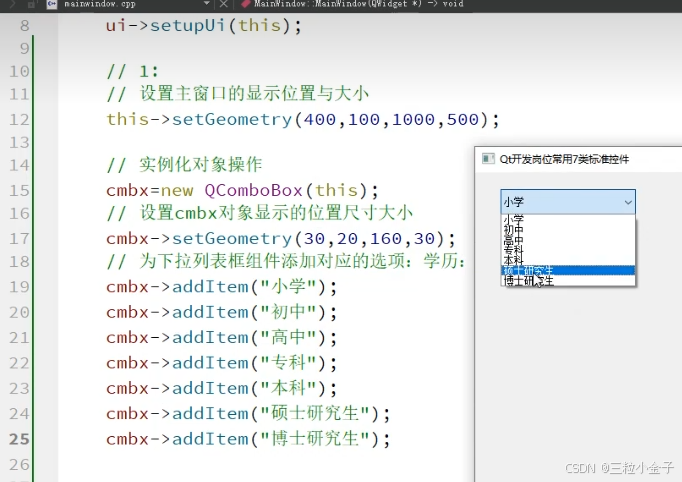Select highlighted 硕士研究生 option
Image resolution: width=682 pixels, height=482 pixels.
click(568, 270)
